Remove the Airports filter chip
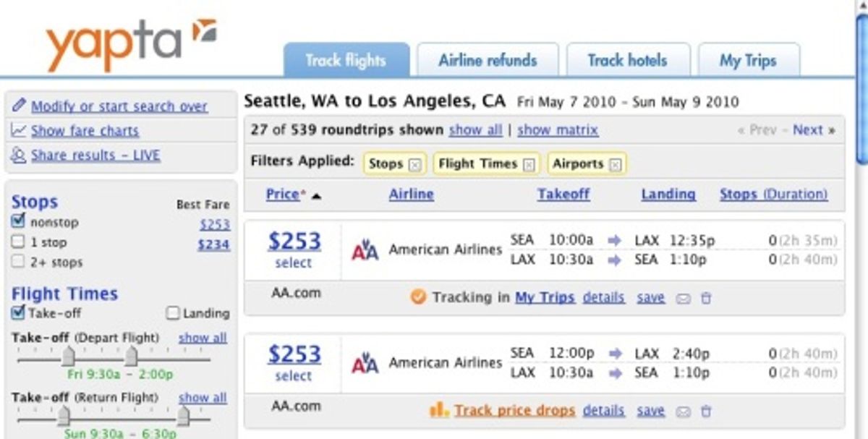 coord(616,163)
